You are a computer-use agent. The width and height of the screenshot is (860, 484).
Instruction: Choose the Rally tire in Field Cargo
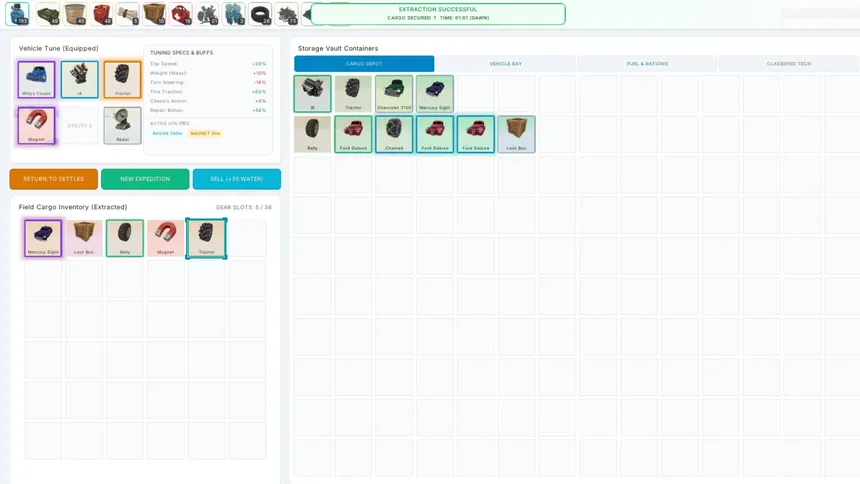(x=125, y=238)
